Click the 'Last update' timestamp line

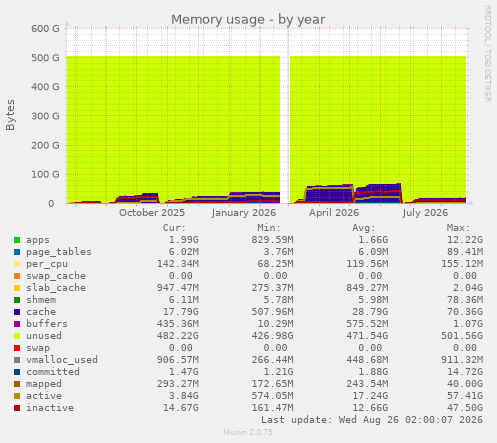coord(372,420)
